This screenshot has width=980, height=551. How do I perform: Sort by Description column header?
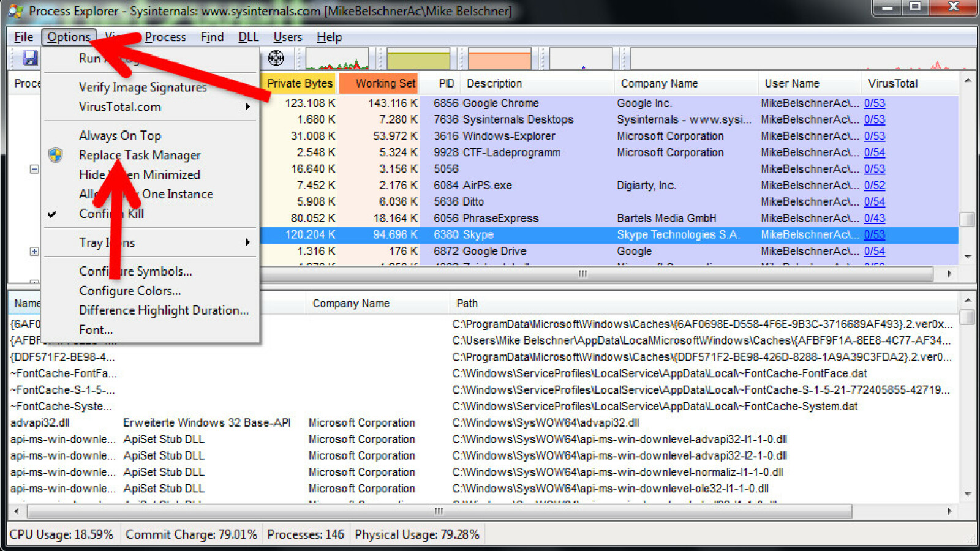pos(537,83)
